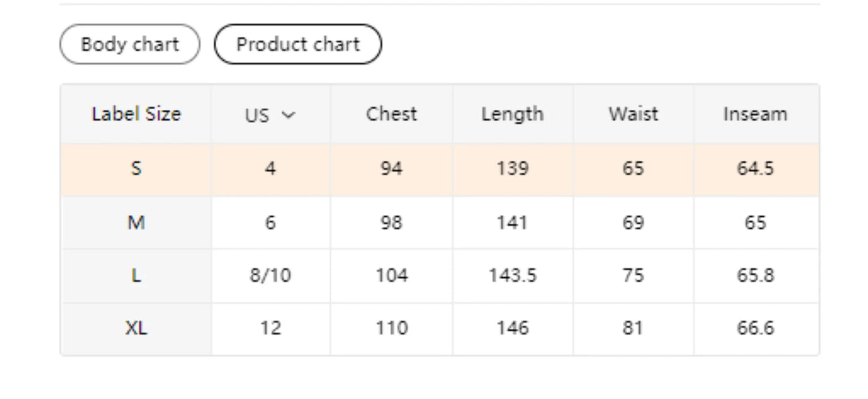This screenshot has width=868, height=399.
Task: Select the Product chart tab
Action: (298, 44)
